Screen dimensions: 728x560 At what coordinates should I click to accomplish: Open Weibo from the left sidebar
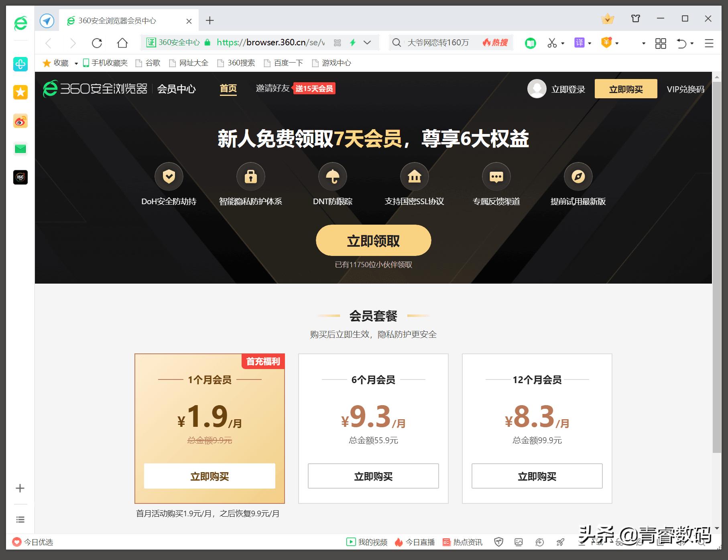pyautogui.click(x=20, y=121)
